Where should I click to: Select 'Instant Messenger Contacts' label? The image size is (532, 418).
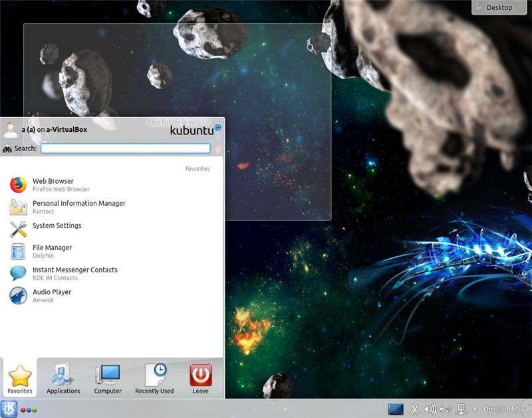(x=75, y=270)
